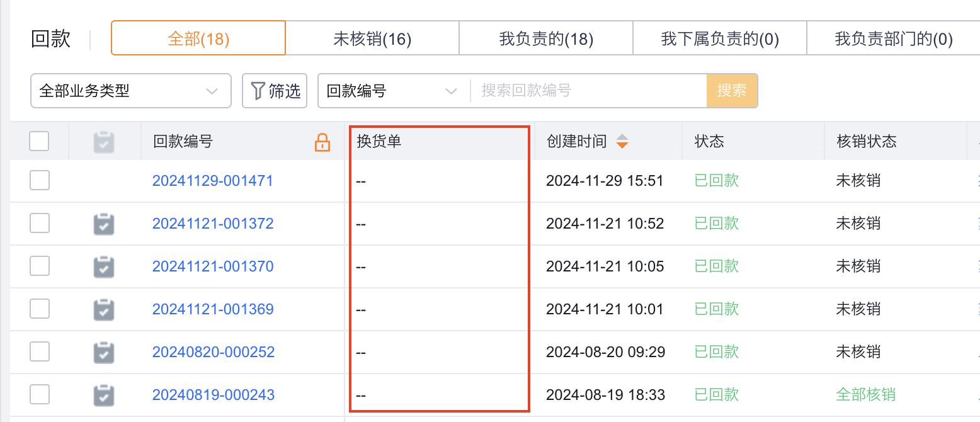Check the box for row 20240820-000252
980x422 pixels.
pyautogui.click(x=39, y=351)
